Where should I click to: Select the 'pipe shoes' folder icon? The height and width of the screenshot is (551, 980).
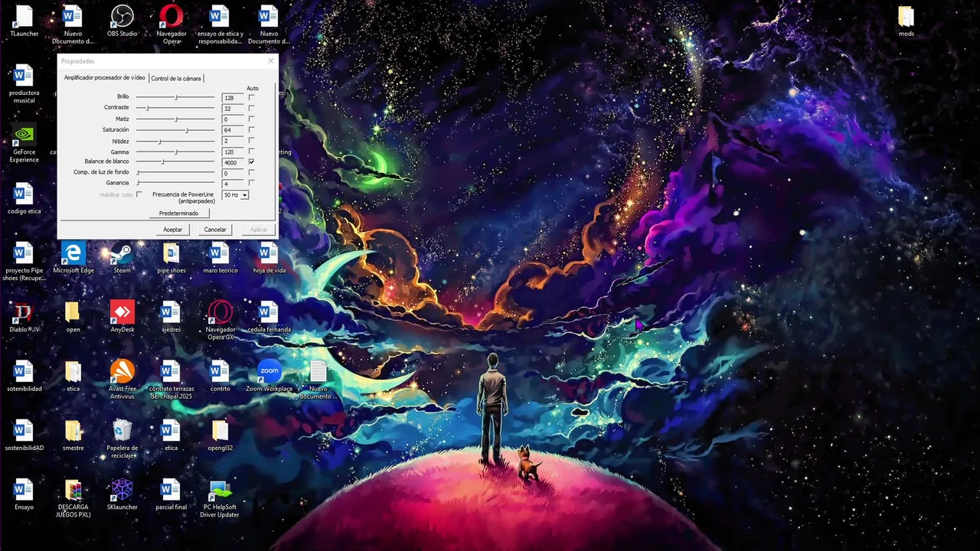(x=171, y=258)
